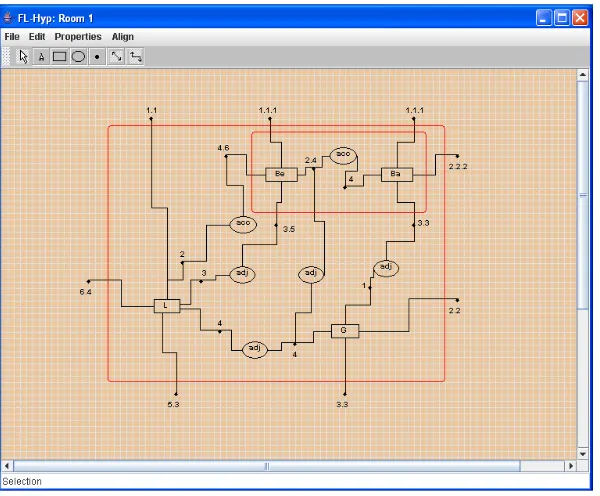
Task: Select the adj ellipse under the 2.4 line
Action: (x=311, y=274)
